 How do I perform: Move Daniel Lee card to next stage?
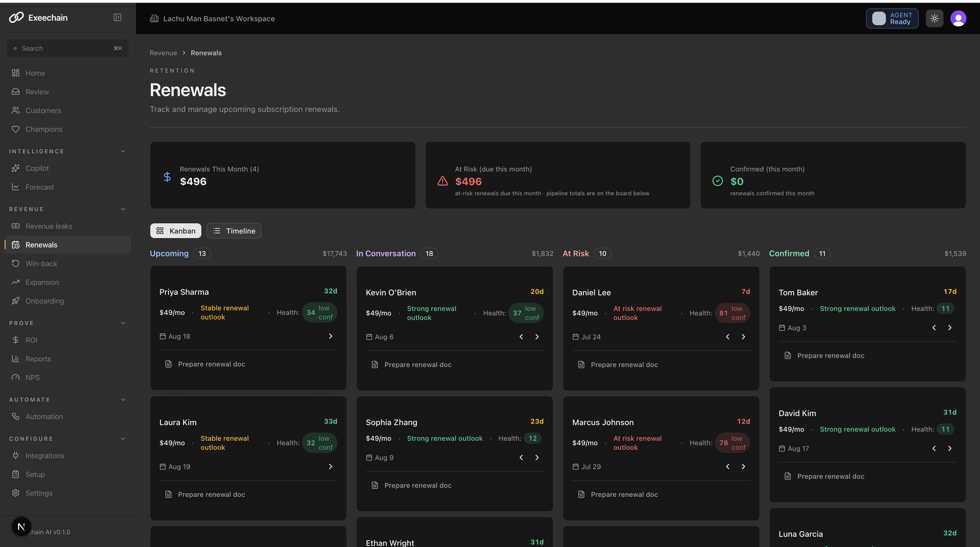click(x=744, y=337)
